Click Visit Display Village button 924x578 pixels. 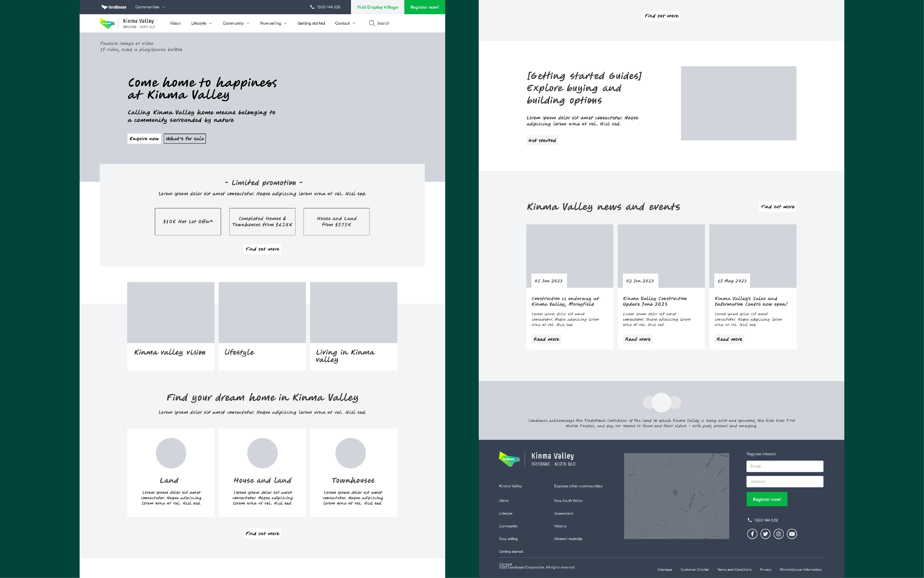377,7
